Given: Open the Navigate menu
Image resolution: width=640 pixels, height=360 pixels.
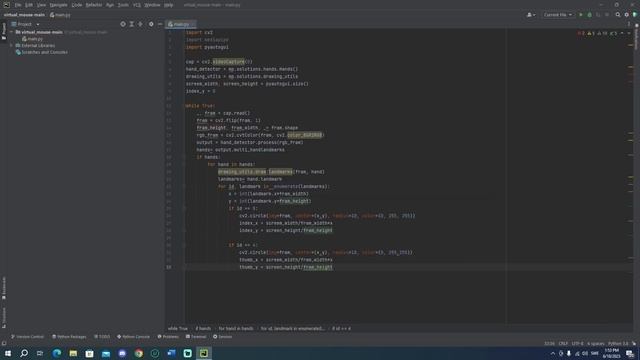Looking at the screenshot, I should (58, 5).
